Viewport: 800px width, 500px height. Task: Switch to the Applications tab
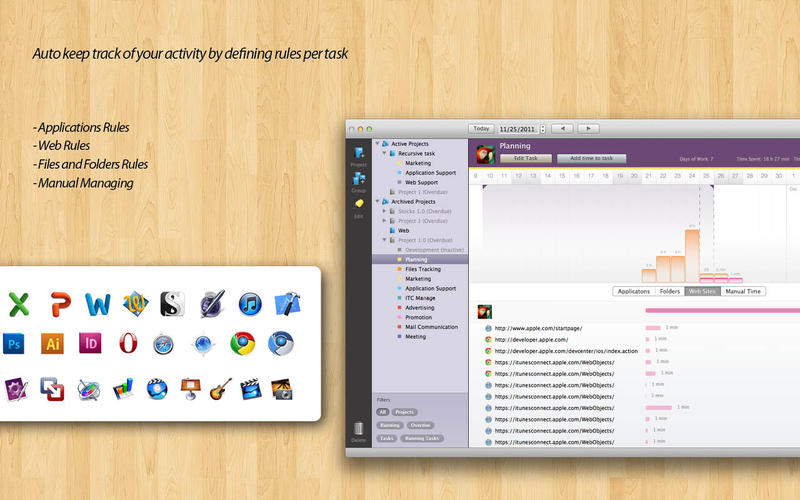(632, 291)
